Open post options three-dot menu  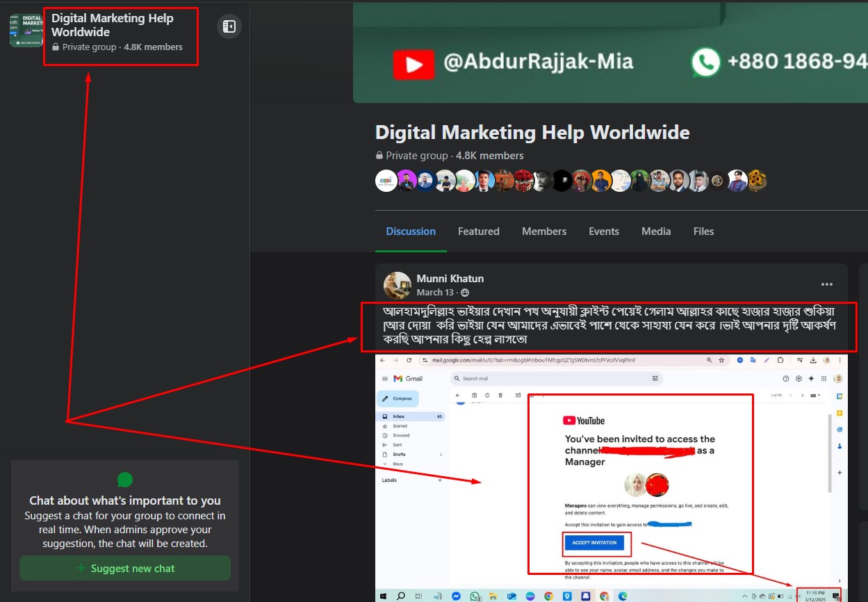click(827, 284)
